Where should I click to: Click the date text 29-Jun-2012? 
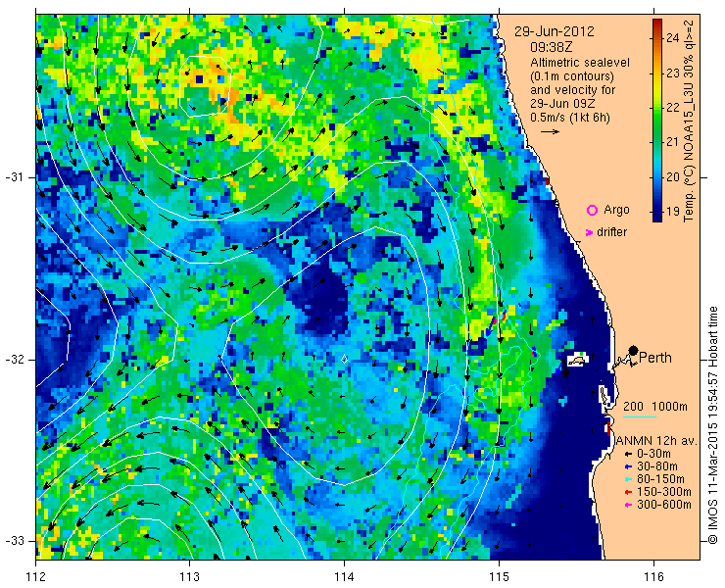point(555,32)
